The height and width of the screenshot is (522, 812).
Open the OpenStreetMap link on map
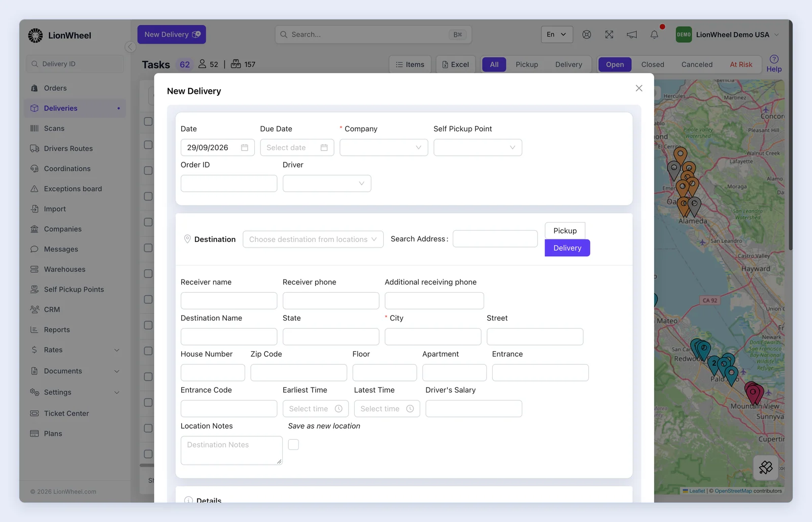(733, 491)
